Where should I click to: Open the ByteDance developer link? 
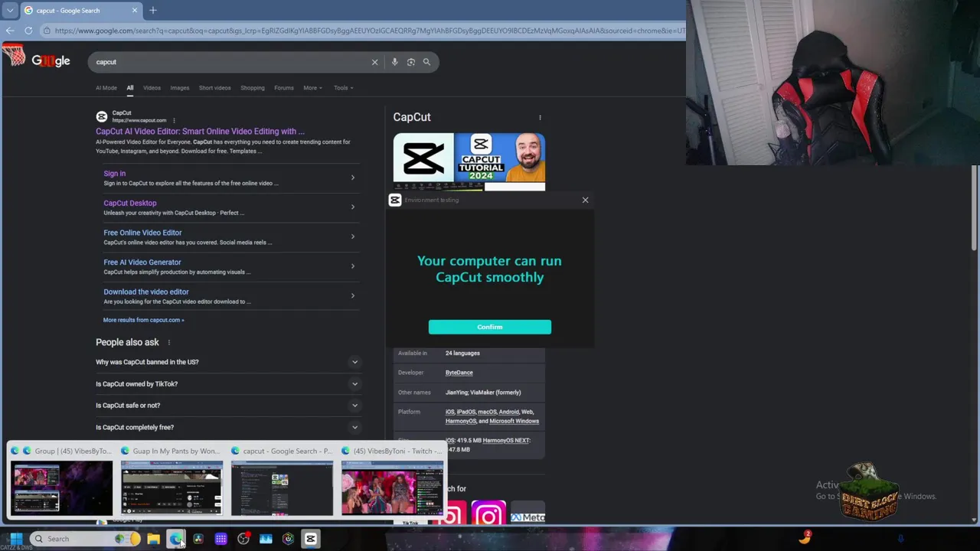[x=459, y=373]
